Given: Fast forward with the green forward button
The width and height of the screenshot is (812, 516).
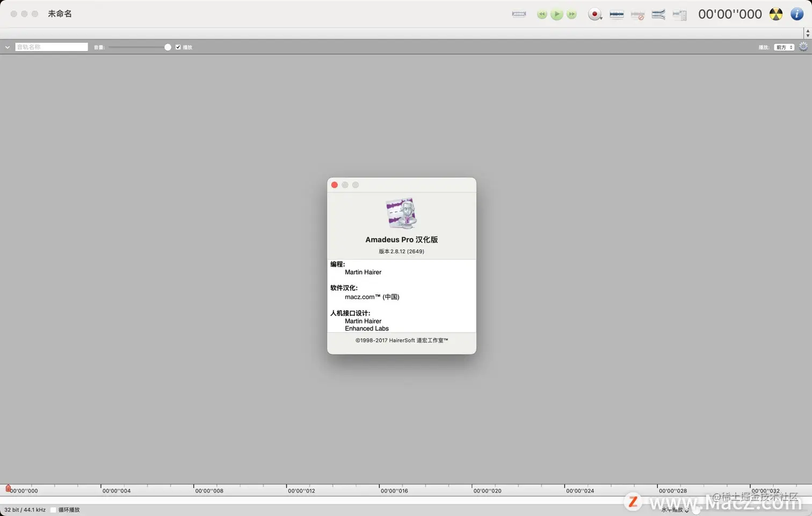Looking at the screenshot, I should [572, 15].
